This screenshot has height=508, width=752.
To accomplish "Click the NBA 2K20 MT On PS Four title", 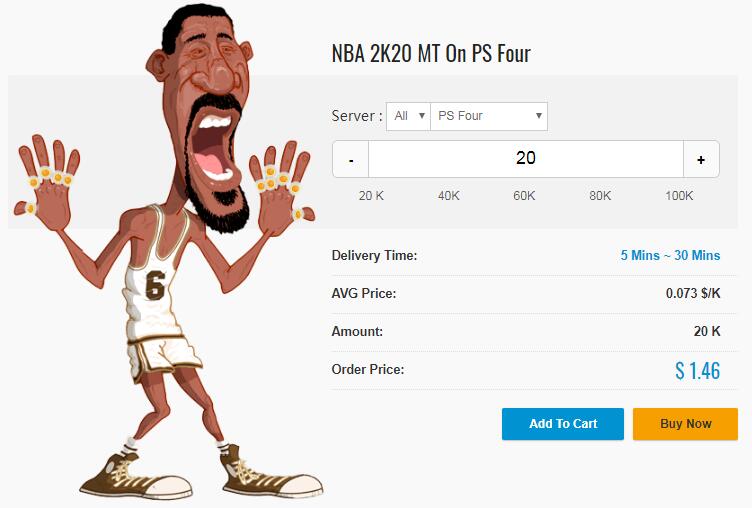I will 431,54.
